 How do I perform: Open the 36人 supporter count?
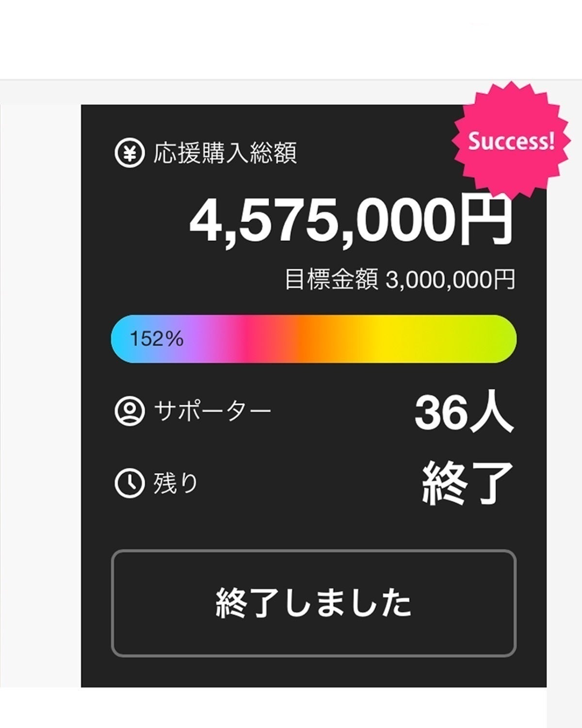(x=463, y=412)
